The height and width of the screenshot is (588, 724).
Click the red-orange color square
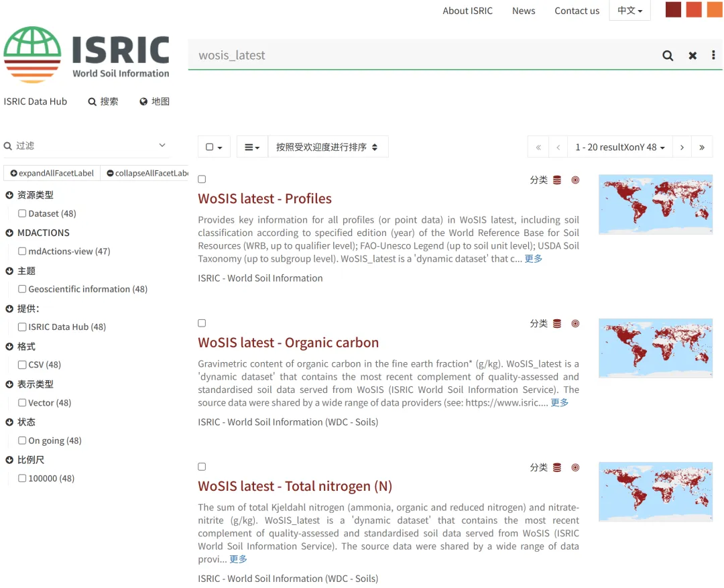click(x=694, y=9)
